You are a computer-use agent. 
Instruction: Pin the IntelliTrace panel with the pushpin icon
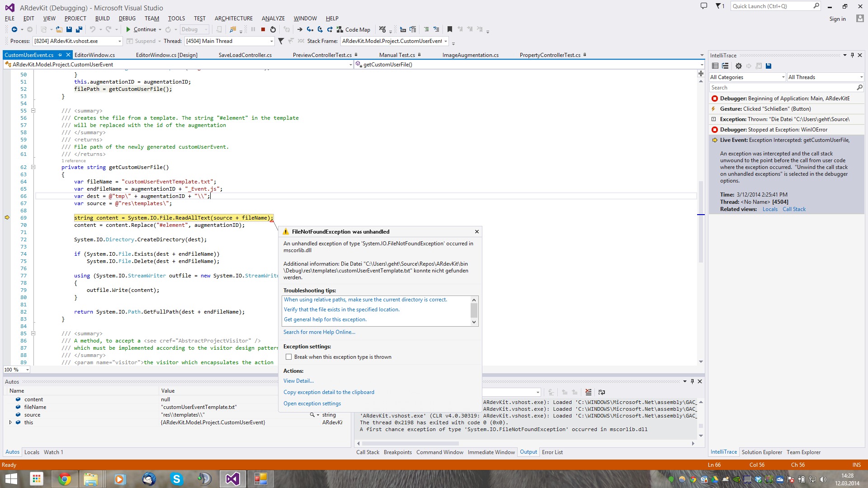click(852, 55)
